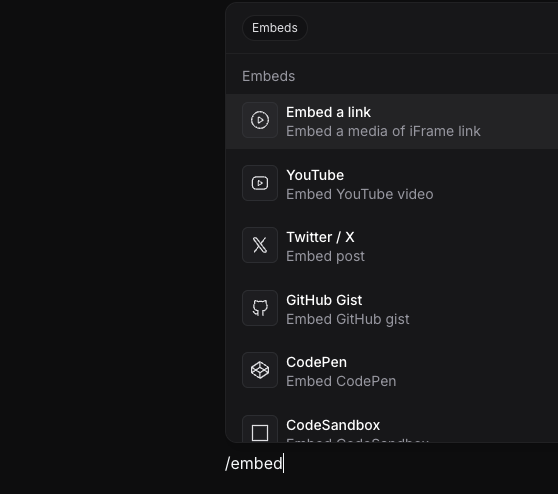Viewport: 558px width, 494px height.
Task: Click "Embed a media of iFrame link" description
Action: [383, 131]
